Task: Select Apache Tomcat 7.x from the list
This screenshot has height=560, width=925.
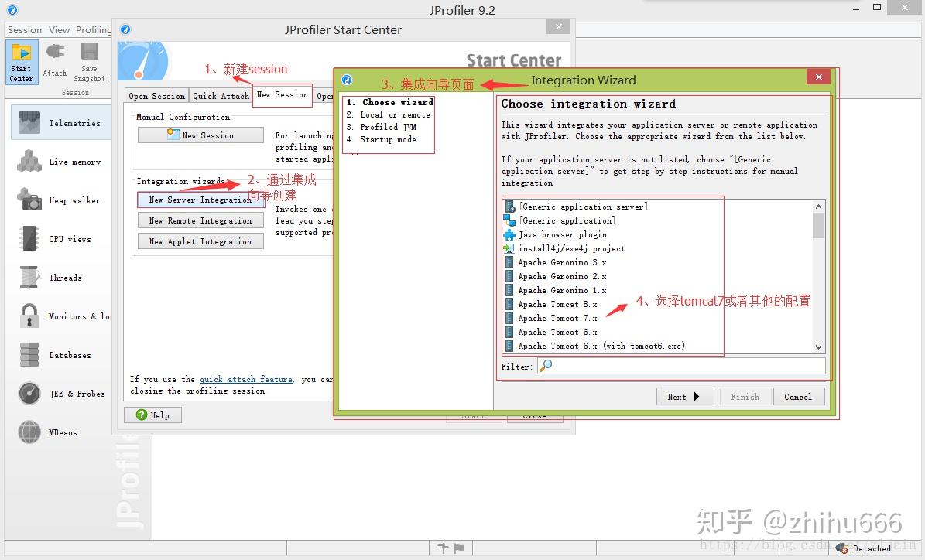Action: 559,318
